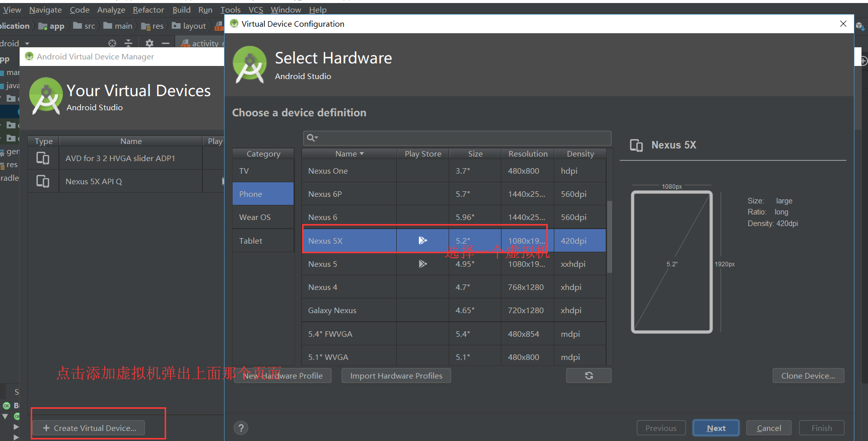868x441 pixels.
Task: Click the Cancel button
Action: click(769, 428)
